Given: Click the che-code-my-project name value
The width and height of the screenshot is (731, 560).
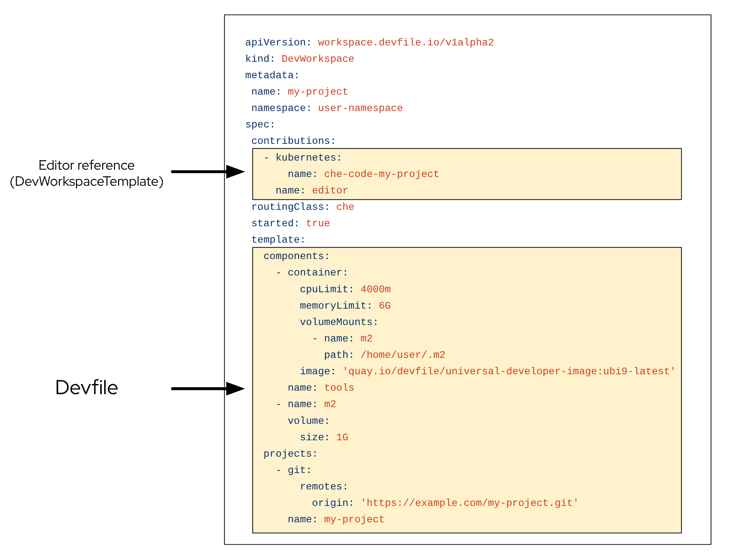Looking at the screenshot, I should tap(381, 174).
